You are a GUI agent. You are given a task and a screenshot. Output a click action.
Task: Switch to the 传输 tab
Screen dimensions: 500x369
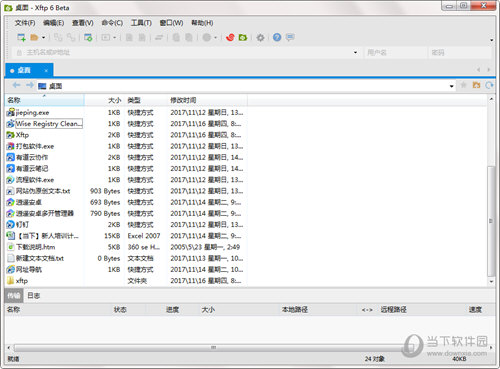tap(14, 295)
